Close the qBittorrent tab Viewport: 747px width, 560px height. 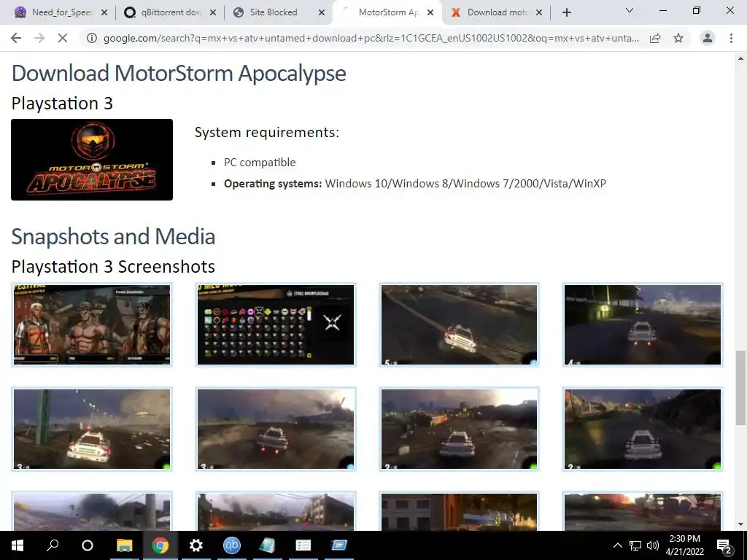coord(213,12)
